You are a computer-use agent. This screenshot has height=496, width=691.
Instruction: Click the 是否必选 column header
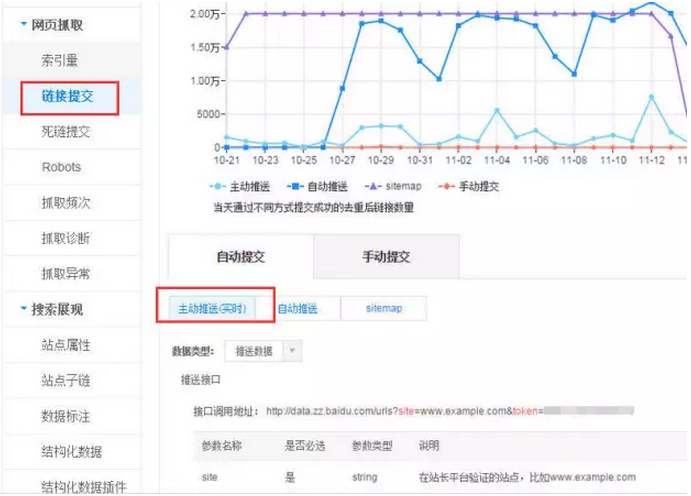coord(305,446)
